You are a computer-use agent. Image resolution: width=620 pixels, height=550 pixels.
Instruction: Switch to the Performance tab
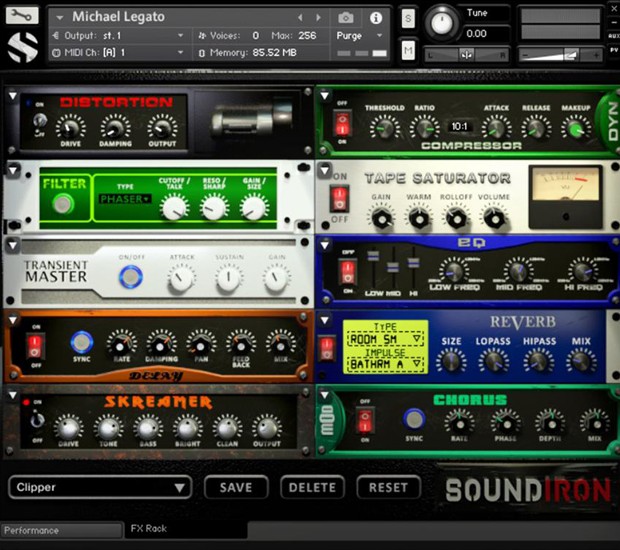click(x=61, y=530)
